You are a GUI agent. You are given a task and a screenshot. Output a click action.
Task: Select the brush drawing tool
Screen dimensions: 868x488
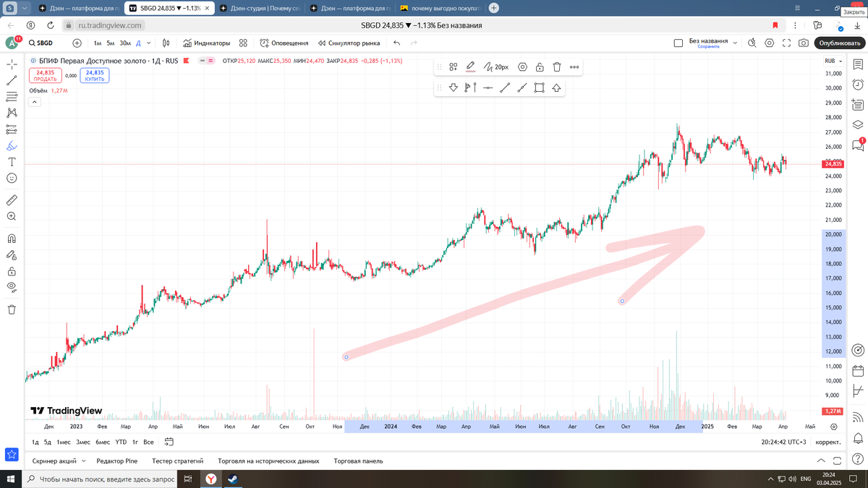(x=12, y=145)
